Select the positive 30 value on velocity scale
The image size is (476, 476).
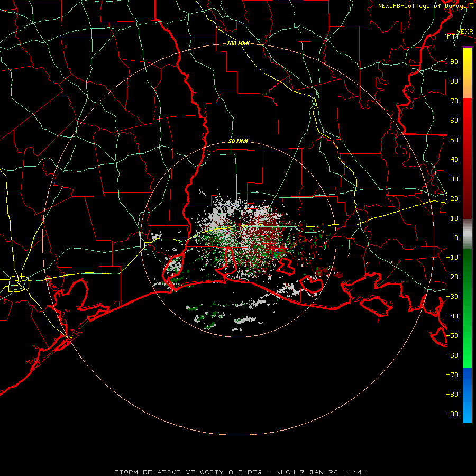(x=454, y=179)
